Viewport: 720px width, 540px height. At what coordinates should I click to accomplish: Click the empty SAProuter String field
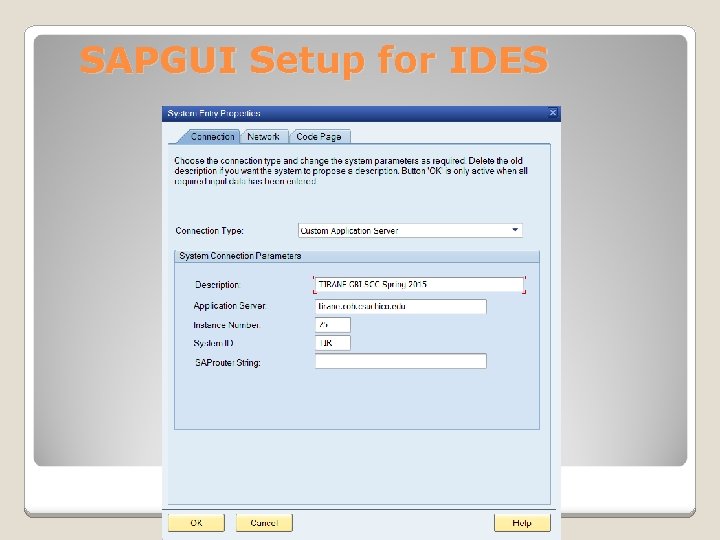[x=400, y=361]
